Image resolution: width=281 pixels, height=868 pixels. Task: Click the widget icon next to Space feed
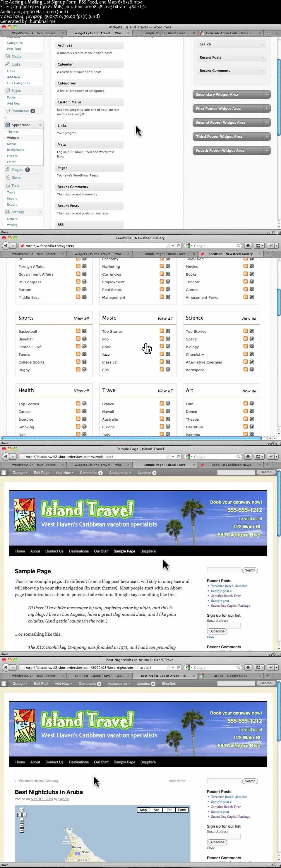pos(252,339)
